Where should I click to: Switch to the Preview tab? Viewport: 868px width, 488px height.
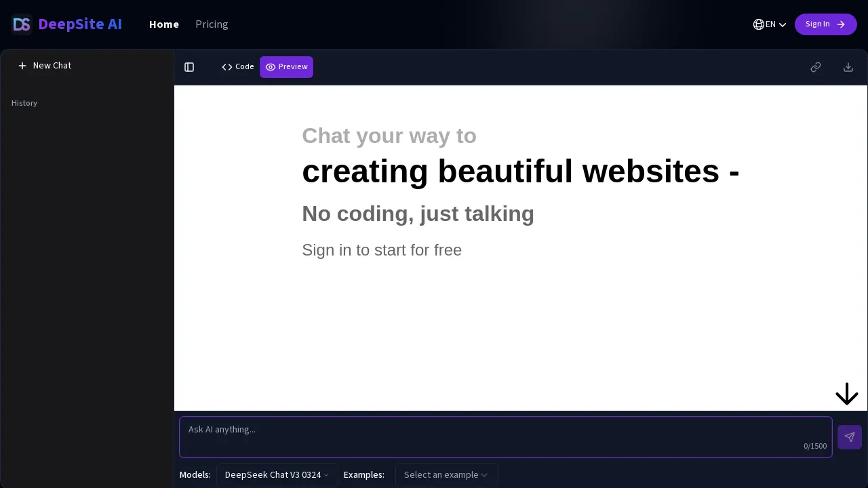pos(286,67)
